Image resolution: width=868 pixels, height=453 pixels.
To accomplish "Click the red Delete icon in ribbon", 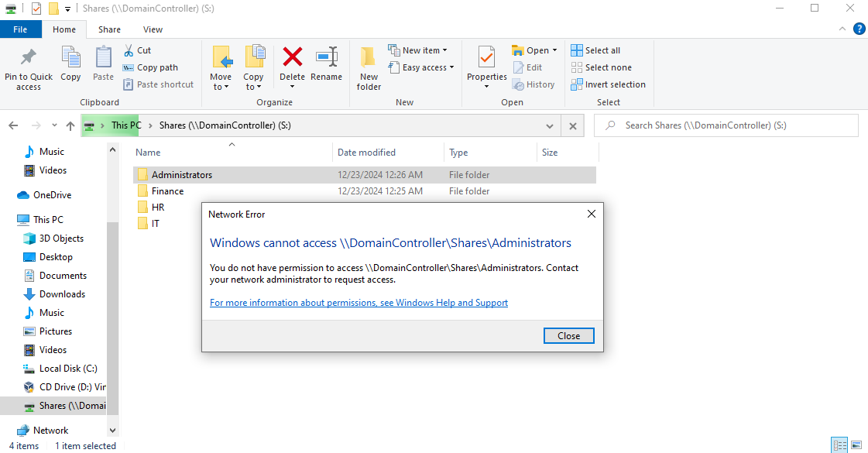I will 292,59.
